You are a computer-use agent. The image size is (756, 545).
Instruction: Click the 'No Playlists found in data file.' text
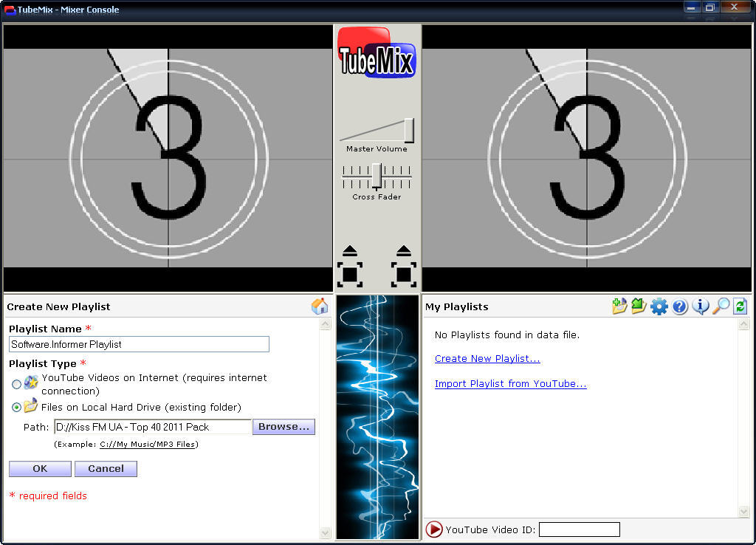click(506, 335)
